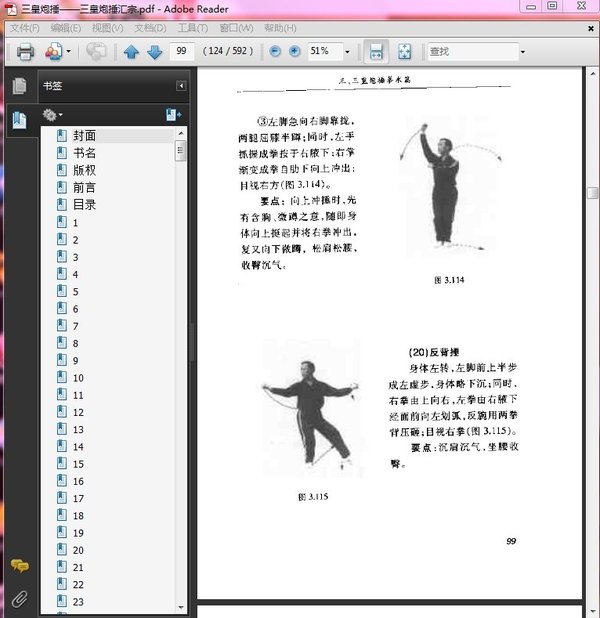Click the Print icon in toolbar
This screenshot has width=600, height=618.
point(25,51)
